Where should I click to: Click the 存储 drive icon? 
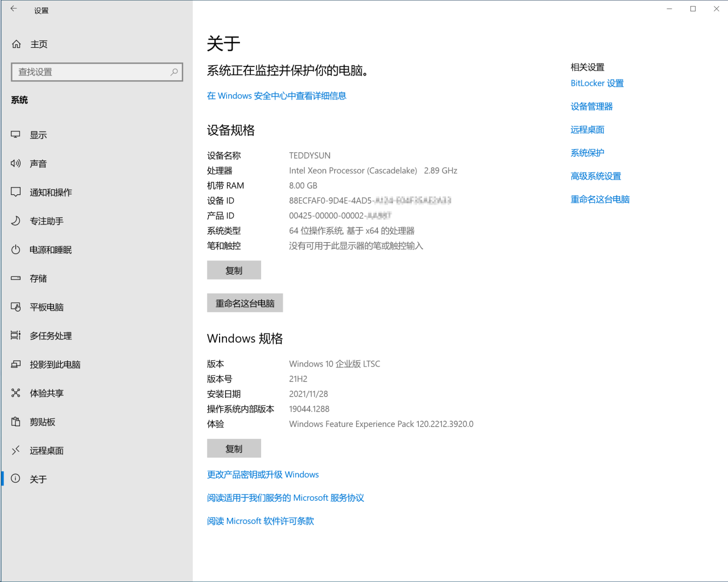coord(16,278)
